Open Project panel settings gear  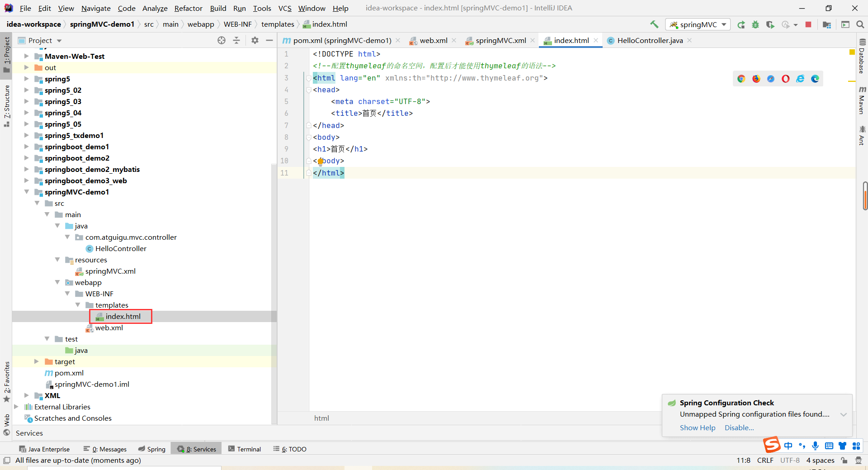[255, 40]
